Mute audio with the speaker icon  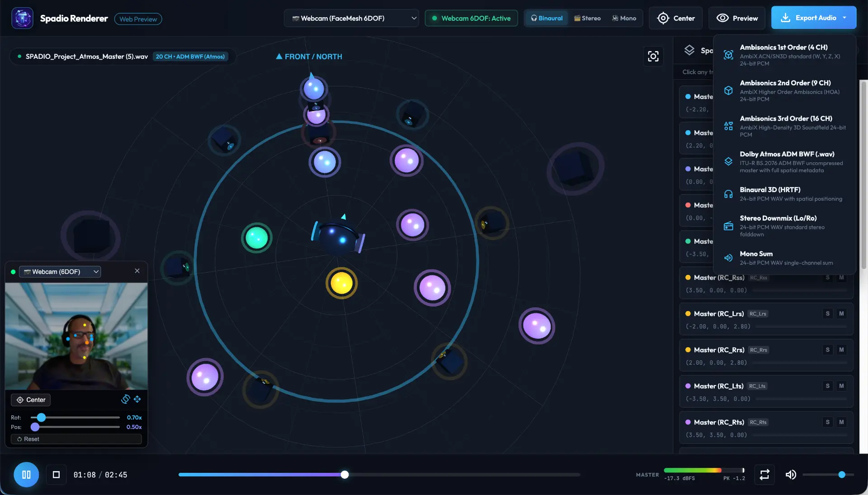pyautogui.click(x=791, y=475)
